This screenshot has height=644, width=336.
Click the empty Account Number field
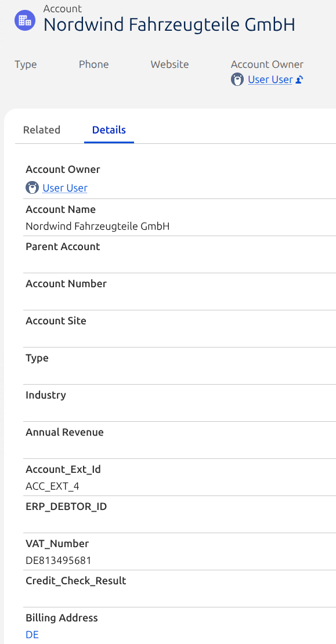[179, 292]
